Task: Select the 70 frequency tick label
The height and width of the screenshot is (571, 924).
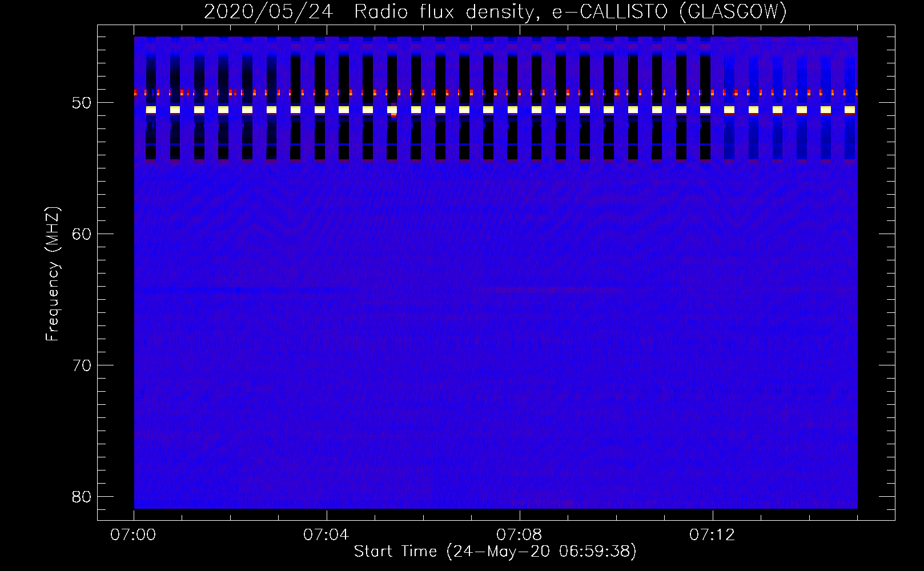Action: coord(82,365)
